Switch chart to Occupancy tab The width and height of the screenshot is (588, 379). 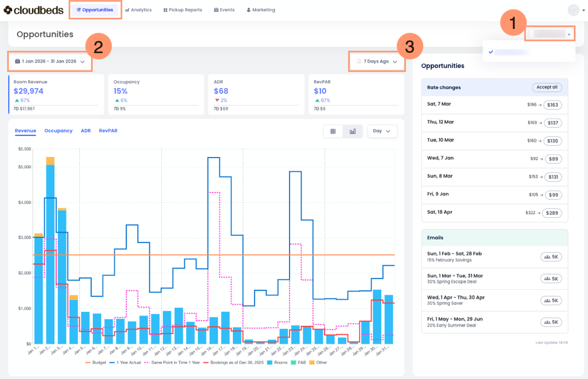click(x=59, y=130)
